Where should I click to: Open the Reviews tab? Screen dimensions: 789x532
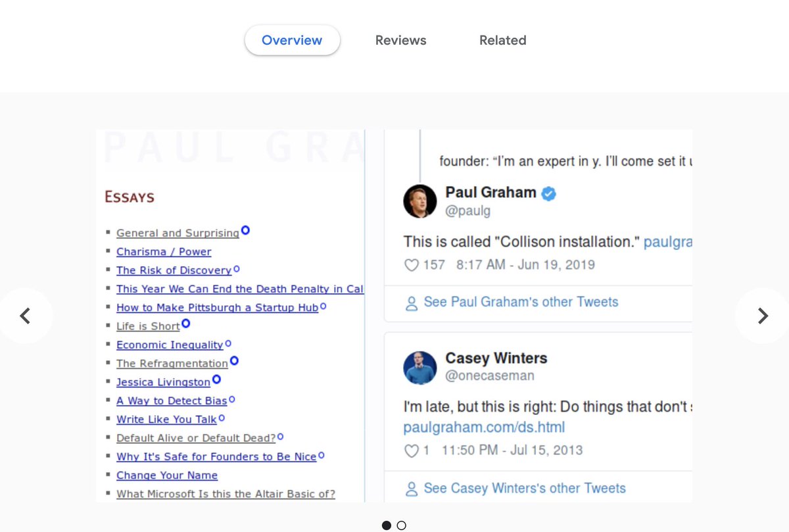400,40
